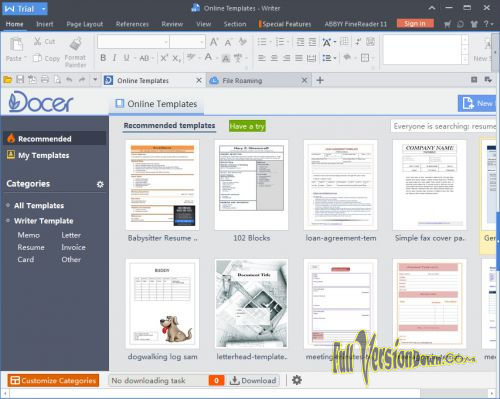Open the 102 Blocks template thumbnail
This screenshot has width=500, height=399.
(251, 185)
